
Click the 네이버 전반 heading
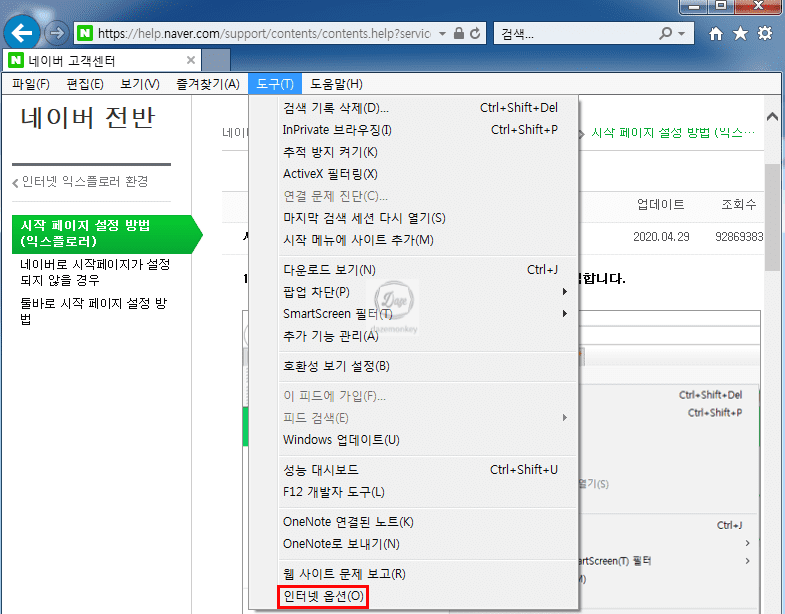88,118
